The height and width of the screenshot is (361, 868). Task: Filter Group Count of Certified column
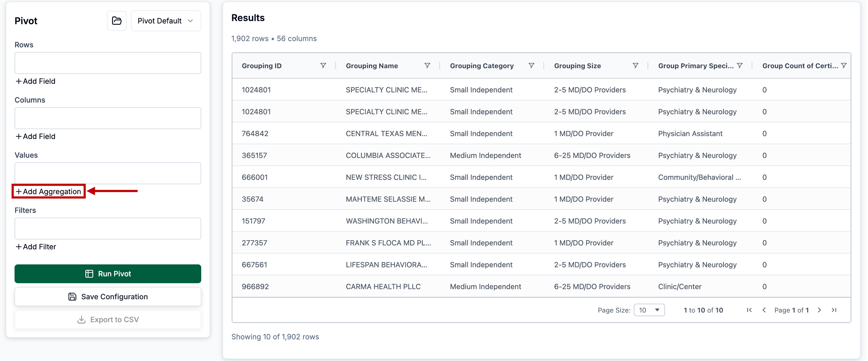click(x=843, y=66)
